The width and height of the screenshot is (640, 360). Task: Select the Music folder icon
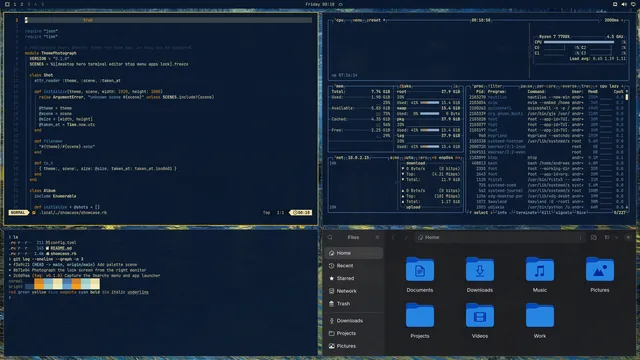[540, 269]
